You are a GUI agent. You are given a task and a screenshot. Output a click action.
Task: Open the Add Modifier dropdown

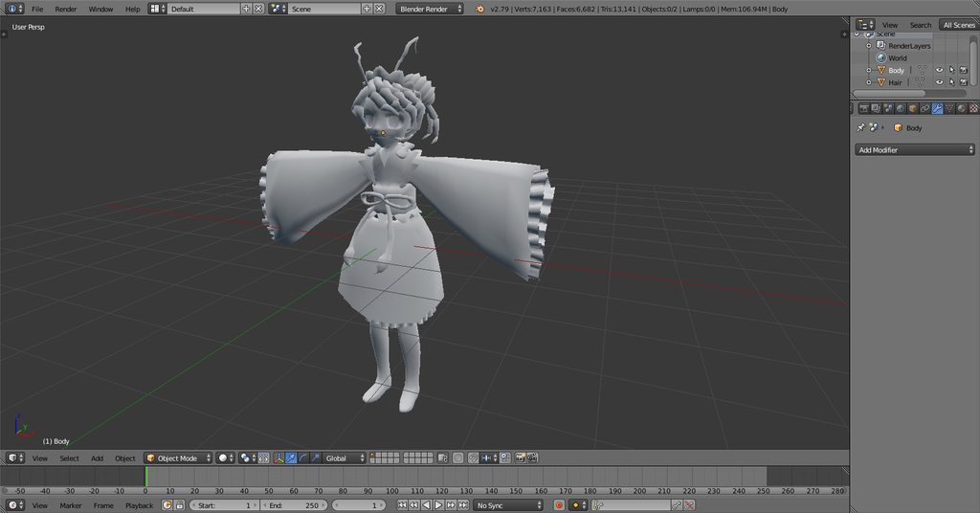[x=915, y=150]
